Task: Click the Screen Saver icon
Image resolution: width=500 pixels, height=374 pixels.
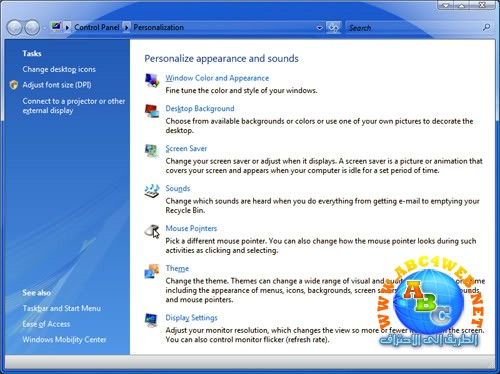Action: [x=152, y=151]
